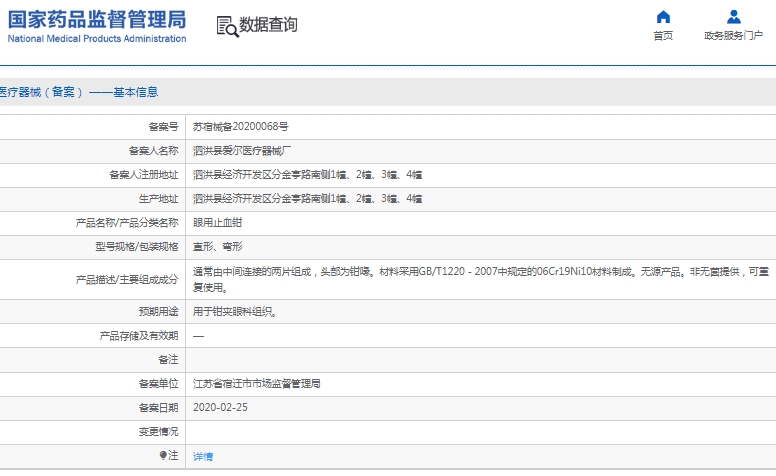The height and width of the screenshot is (476, 776).
Task: Click the lightbulb icon beside 注
Action: (x=163, y=455)
